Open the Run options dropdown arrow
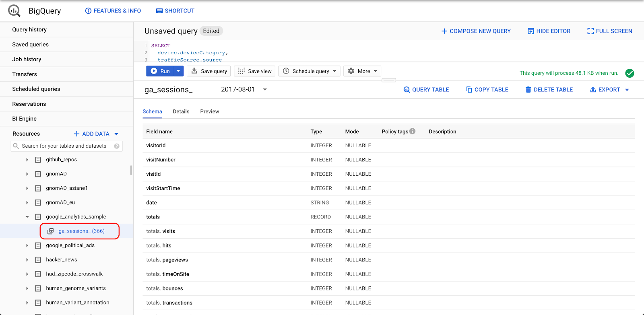Screen dimensions: 644x315 pos(178,71)
